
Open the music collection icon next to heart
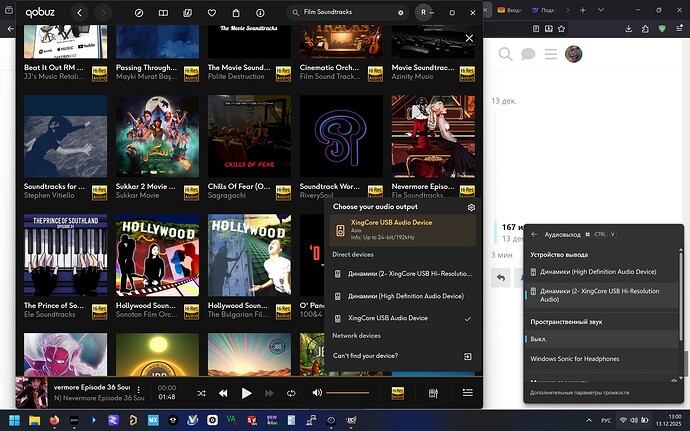[187, 13]
